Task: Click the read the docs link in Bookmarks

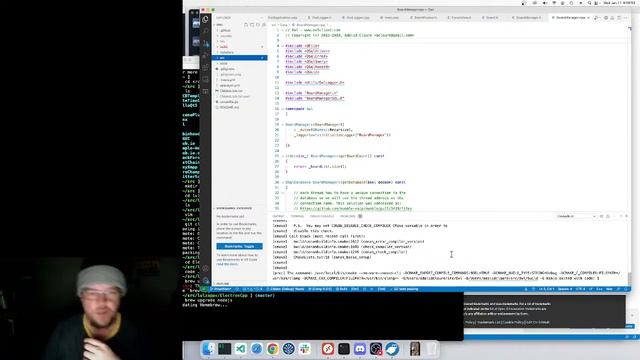Action: tap(227, 264)
